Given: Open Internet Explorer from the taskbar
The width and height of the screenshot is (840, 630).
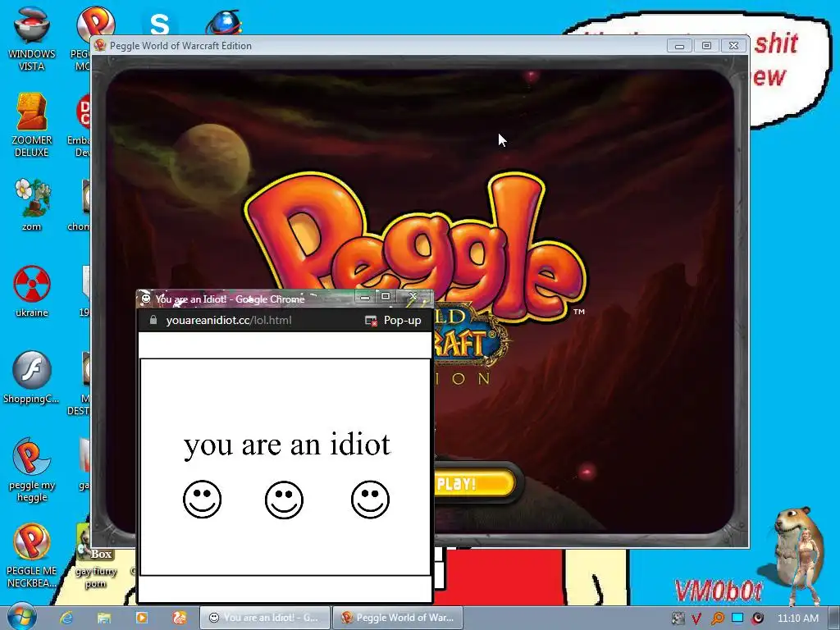Looking at the screenshot, I should point(66,618).
